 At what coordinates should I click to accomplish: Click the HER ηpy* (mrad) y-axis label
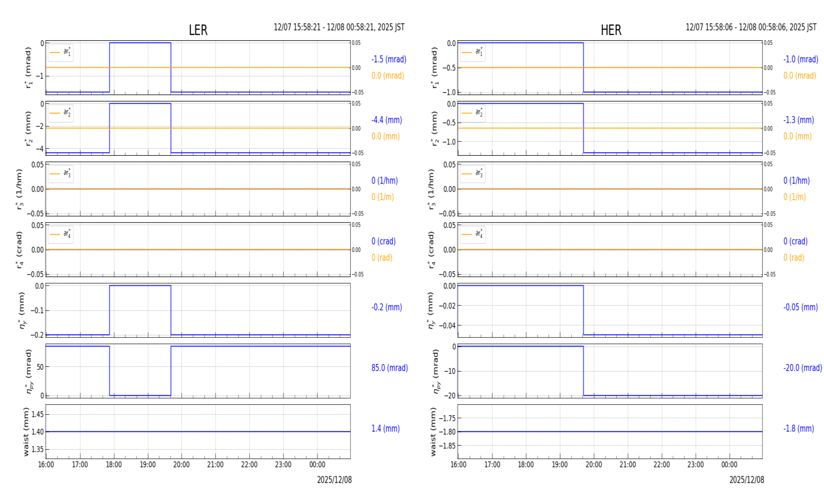click(x=436, y=371)
